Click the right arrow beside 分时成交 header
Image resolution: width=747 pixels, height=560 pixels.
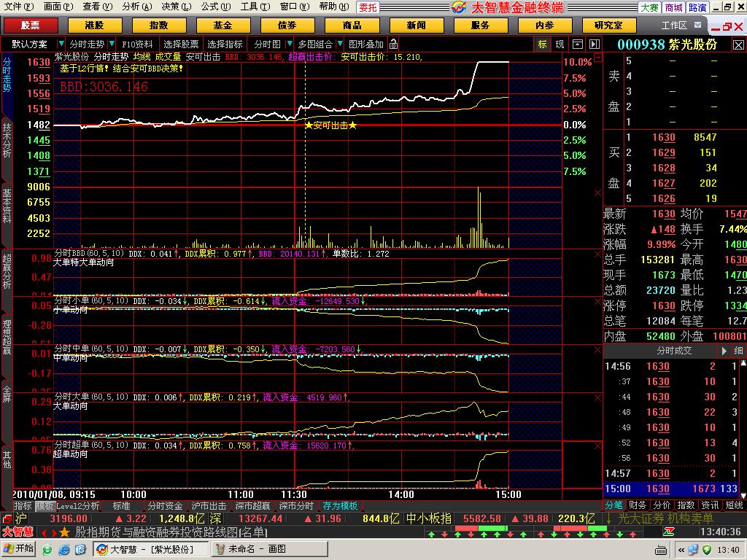pyautogui.click(x=724, y=351)
